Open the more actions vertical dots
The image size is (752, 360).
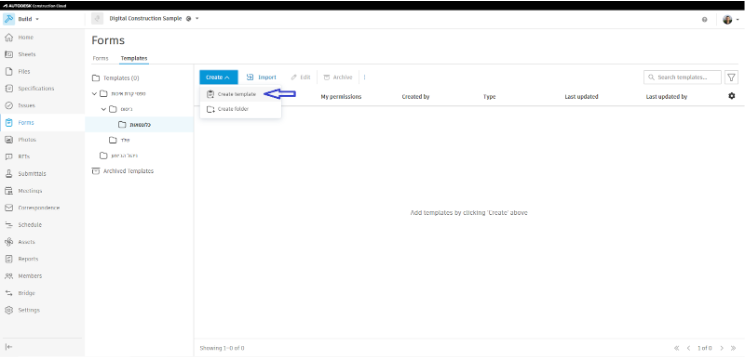tap(364, 77)
